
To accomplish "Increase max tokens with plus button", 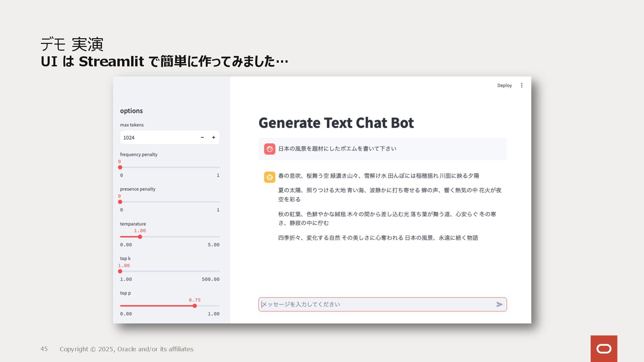I will click(x=213, y=137).
